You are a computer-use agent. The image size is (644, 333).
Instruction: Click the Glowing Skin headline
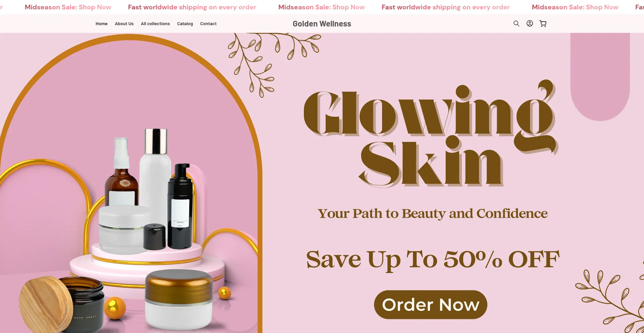(x=431, y=133)
